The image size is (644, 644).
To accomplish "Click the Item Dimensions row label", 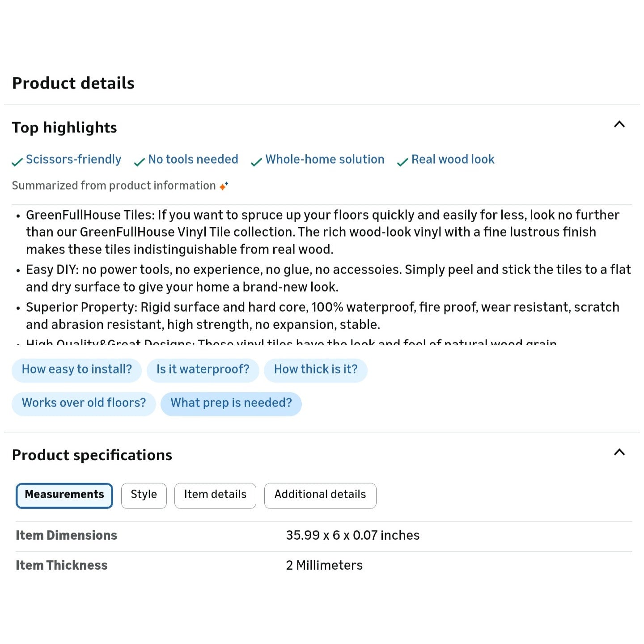I will 67,536.
